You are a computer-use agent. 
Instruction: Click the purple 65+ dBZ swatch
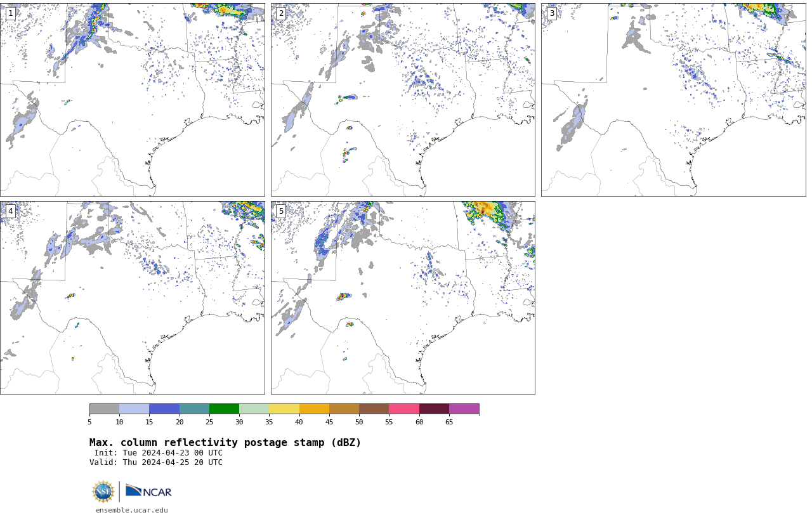[x=464, y=409]
